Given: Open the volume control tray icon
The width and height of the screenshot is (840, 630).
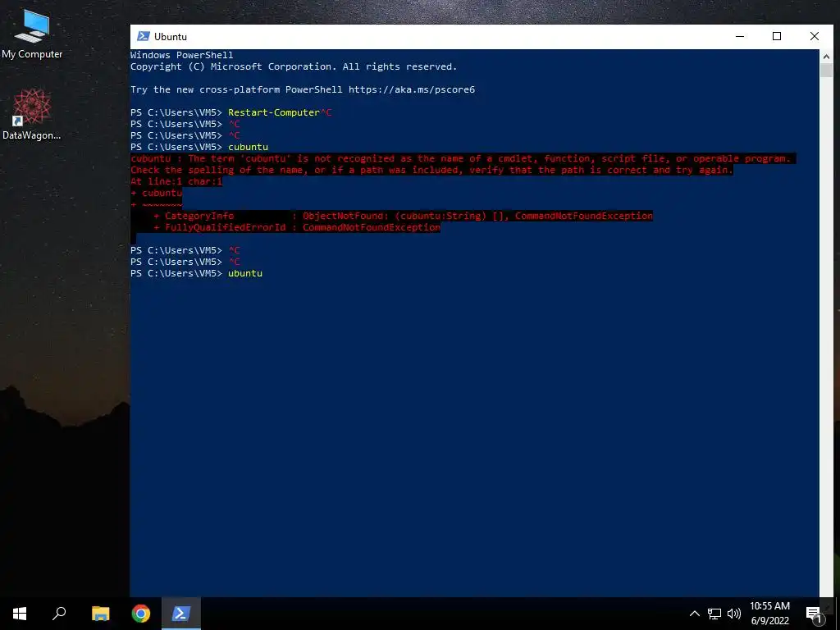Looking at the screenshot, I should click(x=734, y=614).
